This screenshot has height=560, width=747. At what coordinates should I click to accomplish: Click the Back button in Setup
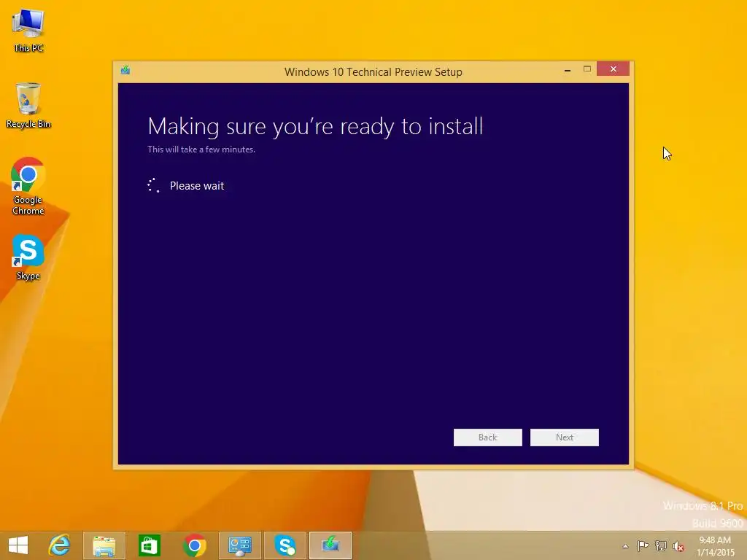tap(488, 437)
